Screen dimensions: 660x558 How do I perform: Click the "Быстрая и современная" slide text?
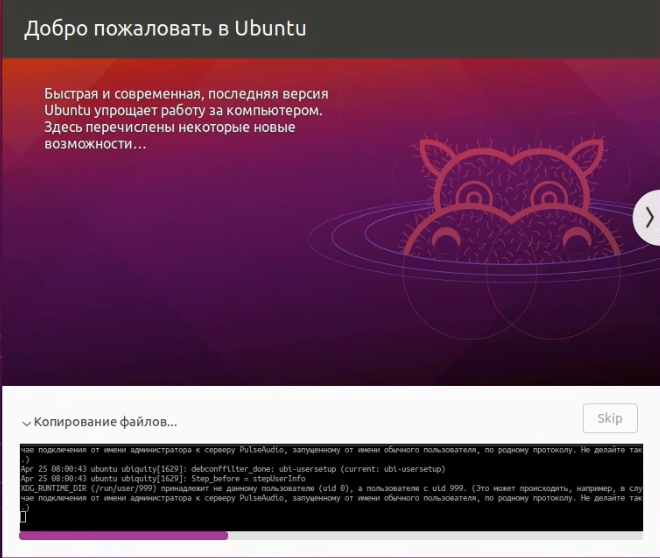point(186,119)
